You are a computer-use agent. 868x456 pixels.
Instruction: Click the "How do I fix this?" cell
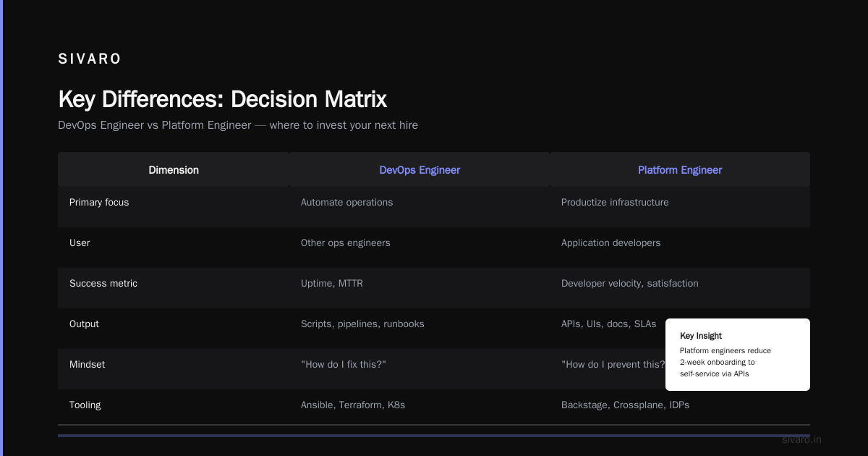click(344, 365)
